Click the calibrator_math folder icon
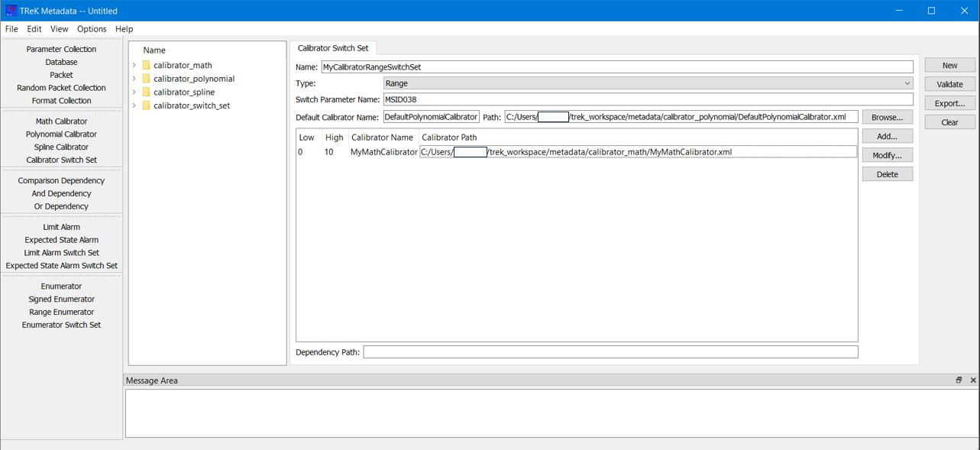Viewport: 980px width, 450px height. (146, 66)
